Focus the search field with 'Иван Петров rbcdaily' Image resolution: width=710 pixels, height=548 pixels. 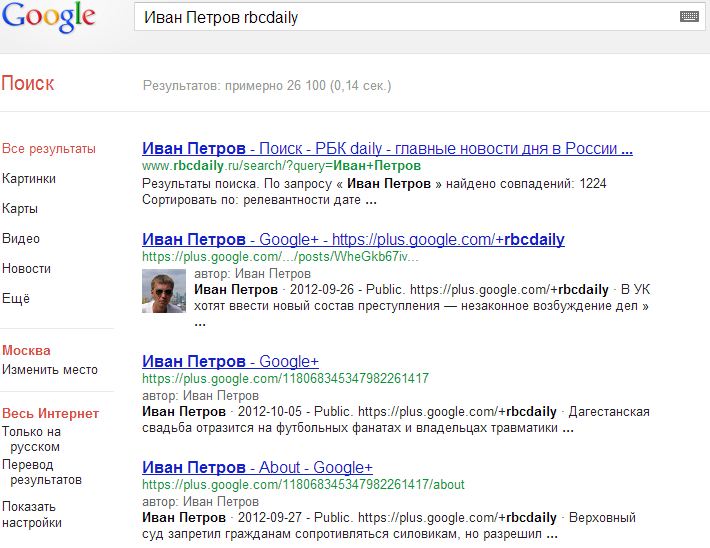coord(421,17)
